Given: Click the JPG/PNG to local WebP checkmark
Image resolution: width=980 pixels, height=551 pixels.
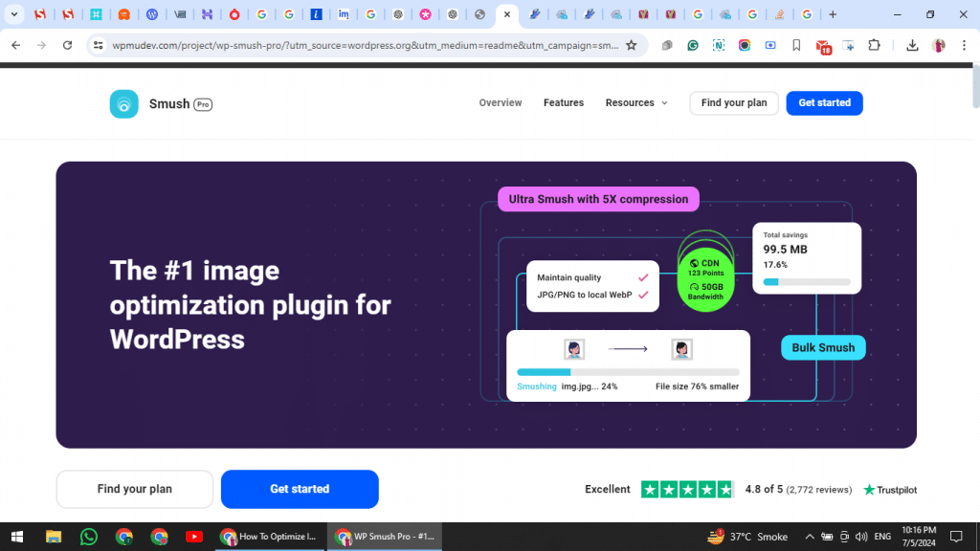Looking at the screenshot, I should pos(643,295).
